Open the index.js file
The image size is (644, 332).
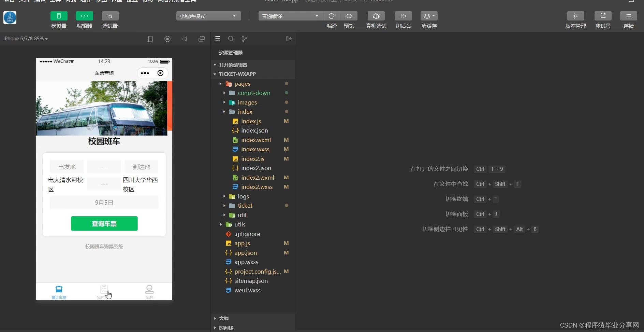253,121
